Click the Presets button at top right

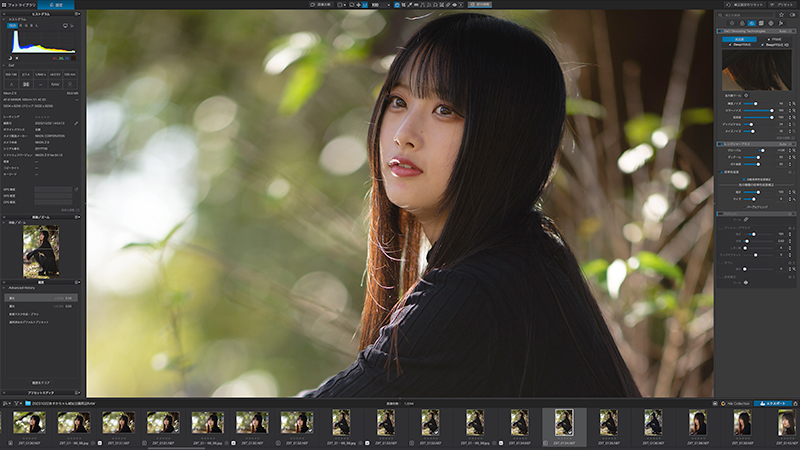coord(783,5)
